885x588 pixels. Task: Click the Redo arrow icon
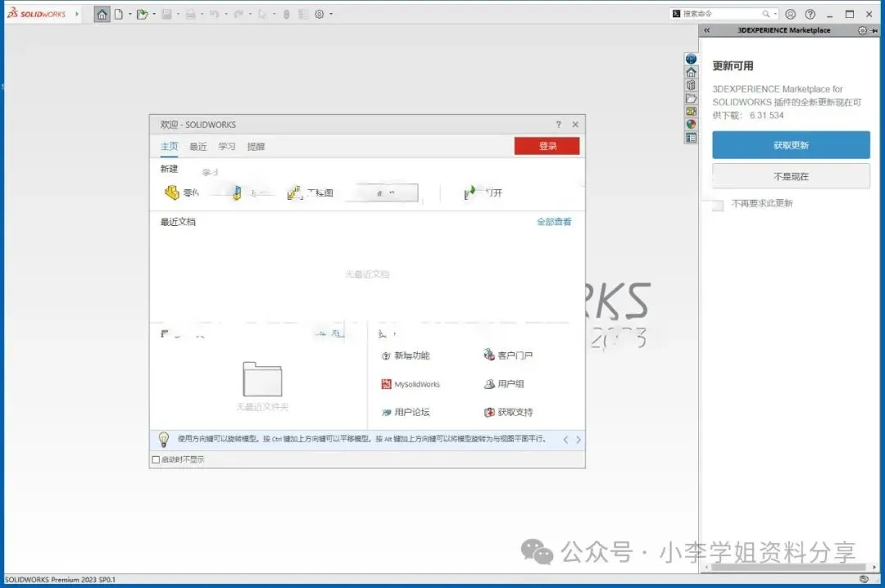(x=238, y=14)
